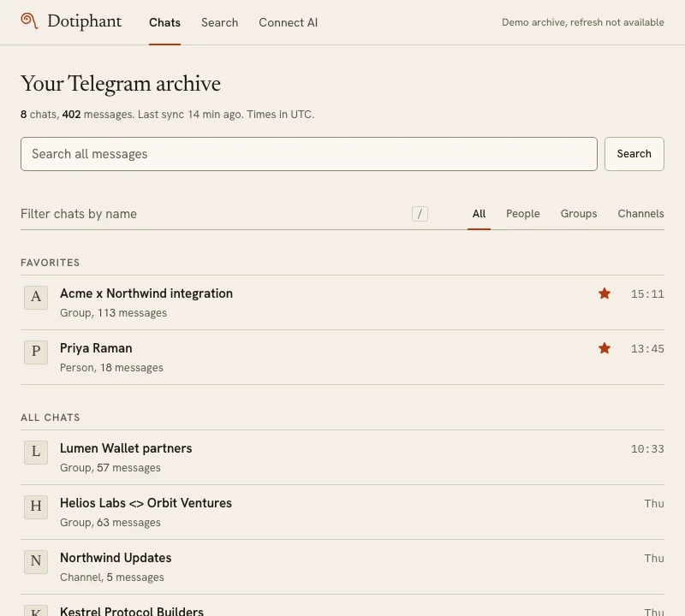Viewport: 685px width, 616px height.
Task: Click the FAVORITES section heading
Action: pyautogui.click(x=51, y=263)
